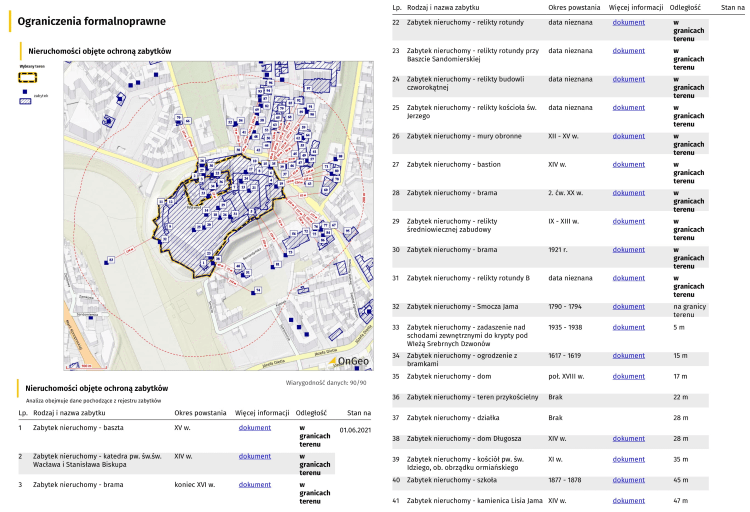Open dokument link for relikty rotundy B

coord(629,278)
